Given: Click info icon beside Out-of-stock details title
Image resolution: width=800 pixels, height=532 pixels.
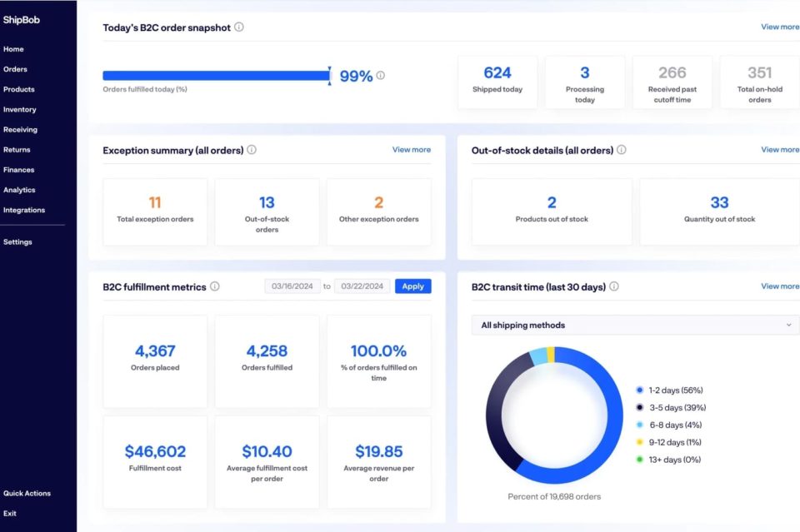Looking at the screenshot, I should pos(622,150).
